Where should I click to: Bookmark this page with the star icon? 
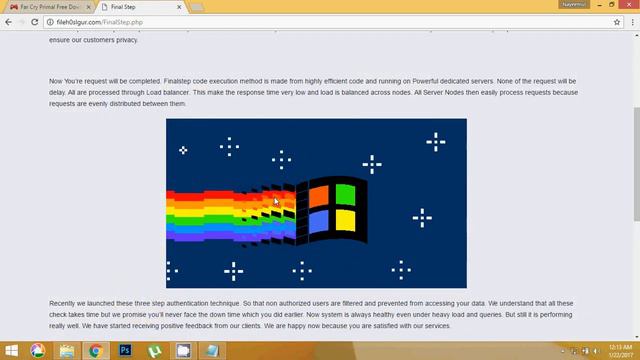[617, 22]
